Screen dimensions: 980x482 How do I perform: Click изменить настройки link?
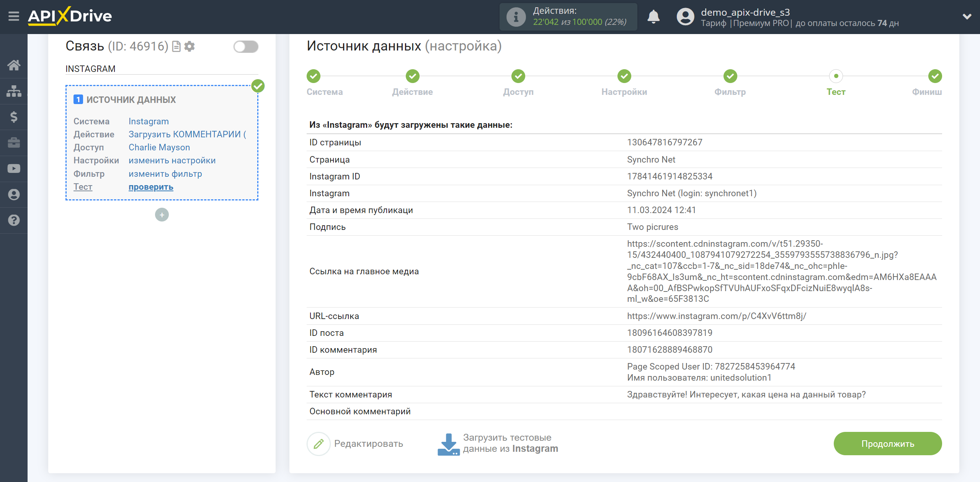point(172,160)
